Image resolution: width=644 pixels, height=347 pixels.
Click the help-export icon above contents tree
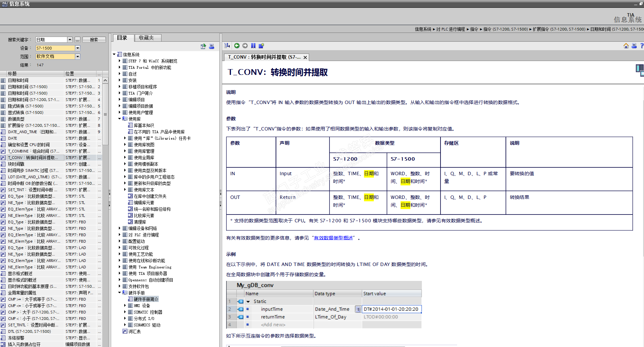click(203, 46)
